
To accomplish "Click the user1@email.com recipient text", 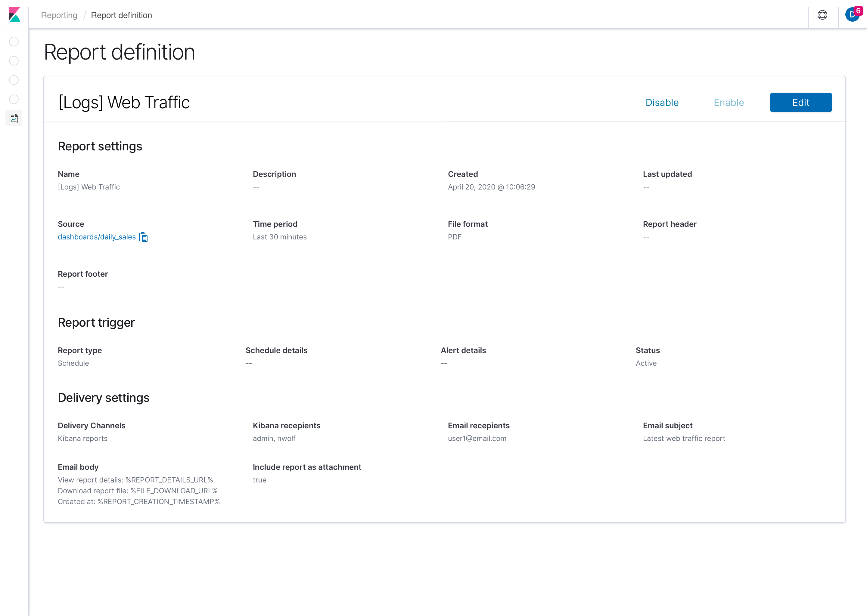I will pos(477,439).
